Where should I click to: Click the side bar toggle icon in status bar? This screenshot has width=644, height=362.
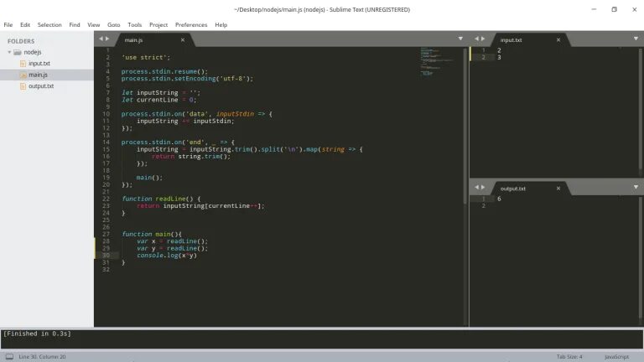pyautogui.click(x=9, y=357)
